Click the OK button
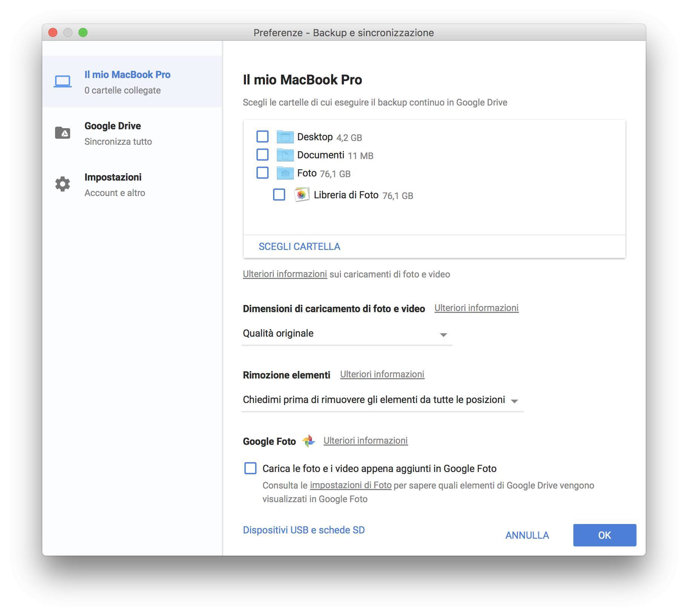This screenshot has width=688, height=616. [x=605, y=535]
